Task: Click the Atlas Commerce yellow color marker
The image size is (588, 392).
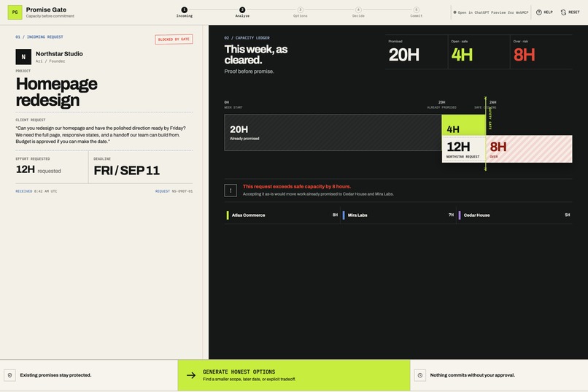Action: pyautogui.click(x=228, y=215)
